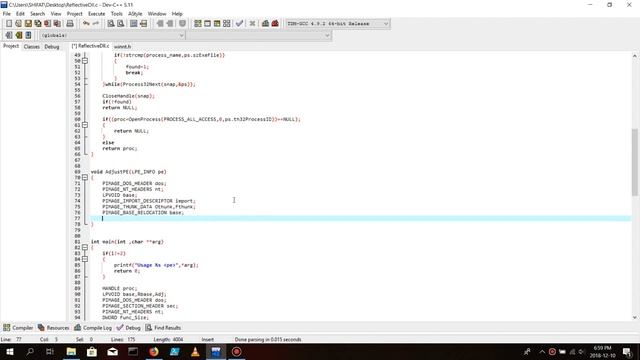
Task: Open the Window menu
Action: point(157,13)
